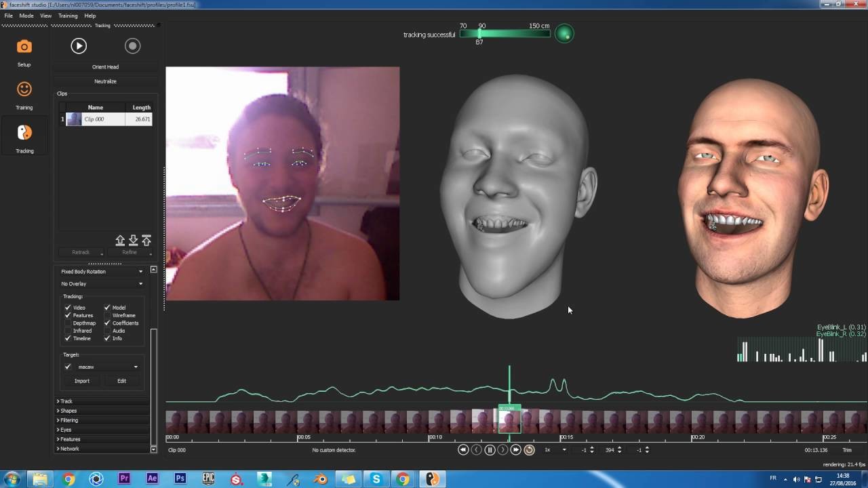Jump to clip start with rewind control

[x=463, y=449]
